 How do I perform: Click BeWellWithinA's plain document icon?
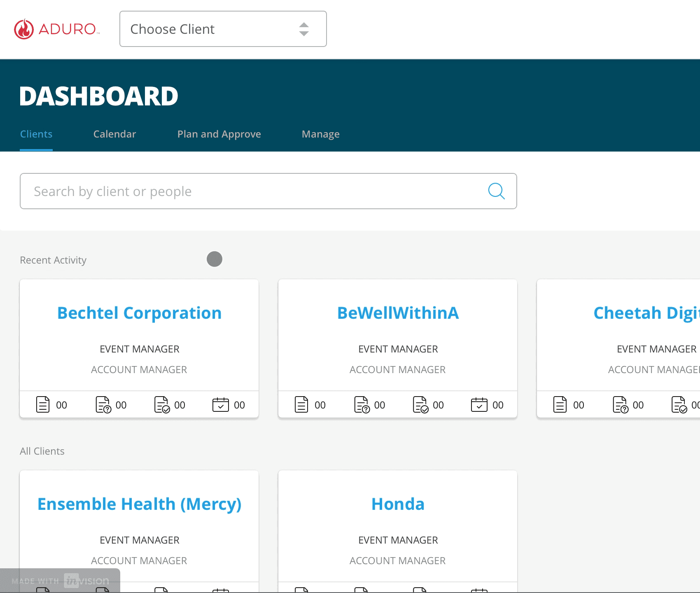(301, 404)
